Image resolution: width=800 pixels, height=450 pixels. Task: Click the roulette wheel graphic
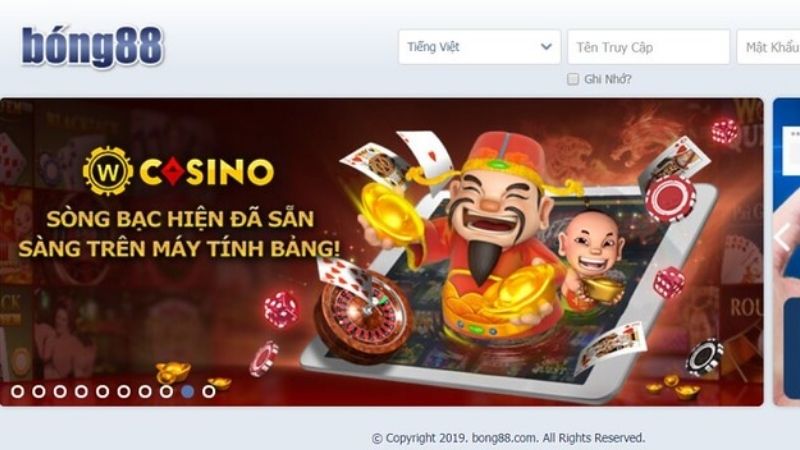(x=363, y=317)
